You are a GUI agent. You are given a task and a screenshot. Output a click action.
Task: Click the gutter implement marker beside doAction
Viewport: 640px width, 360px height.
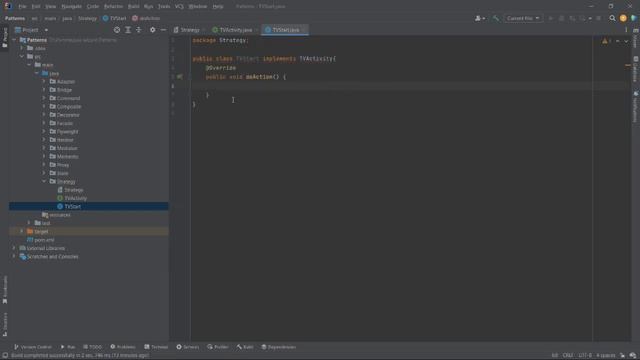click(x=180, y=77)
